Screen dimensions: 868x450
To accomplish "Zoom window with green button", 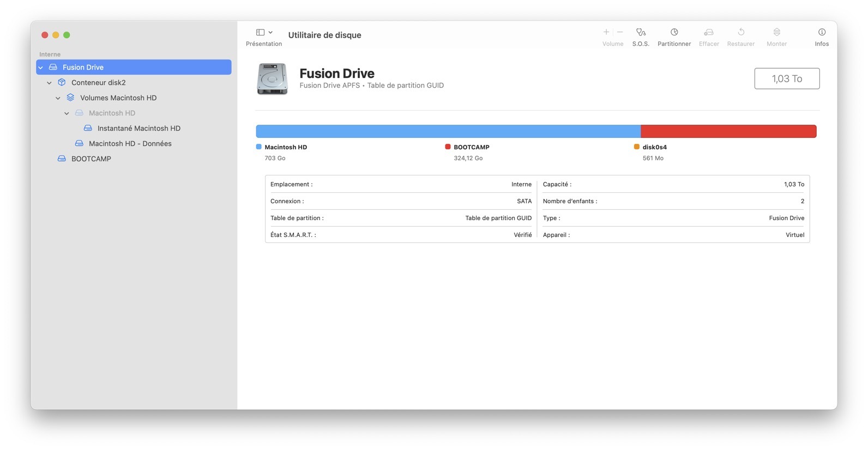I will coord(67,35).
